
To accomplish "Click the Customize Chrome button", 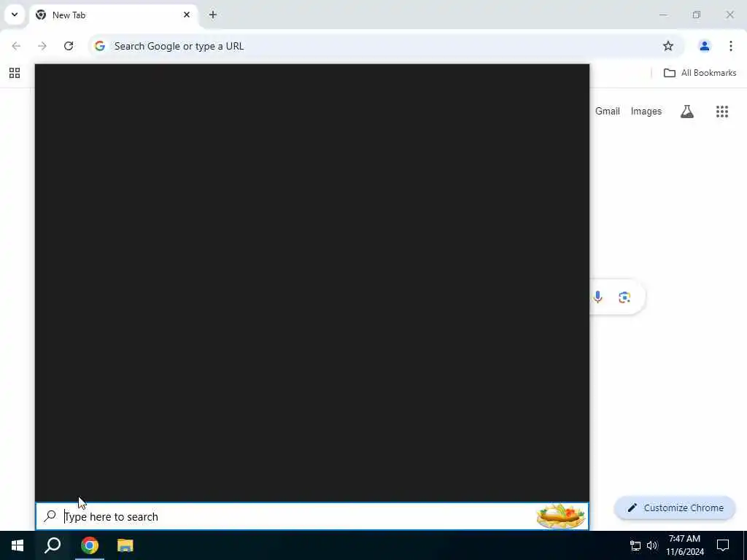I will coord(675,507).
